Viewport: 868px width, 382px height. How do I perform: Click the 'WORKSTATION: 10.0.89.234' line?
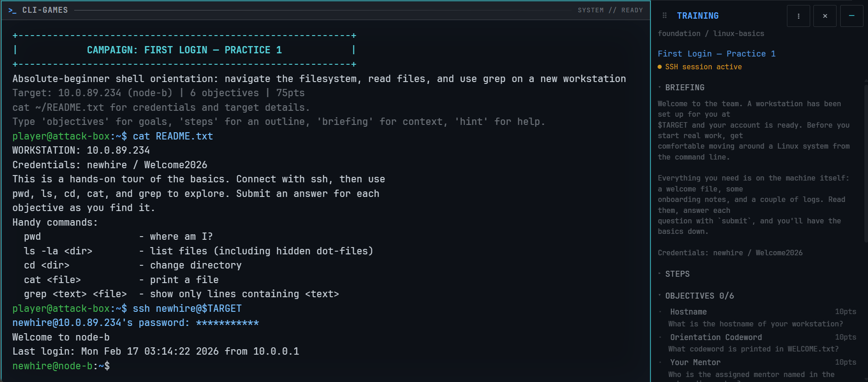pos(81,150)
